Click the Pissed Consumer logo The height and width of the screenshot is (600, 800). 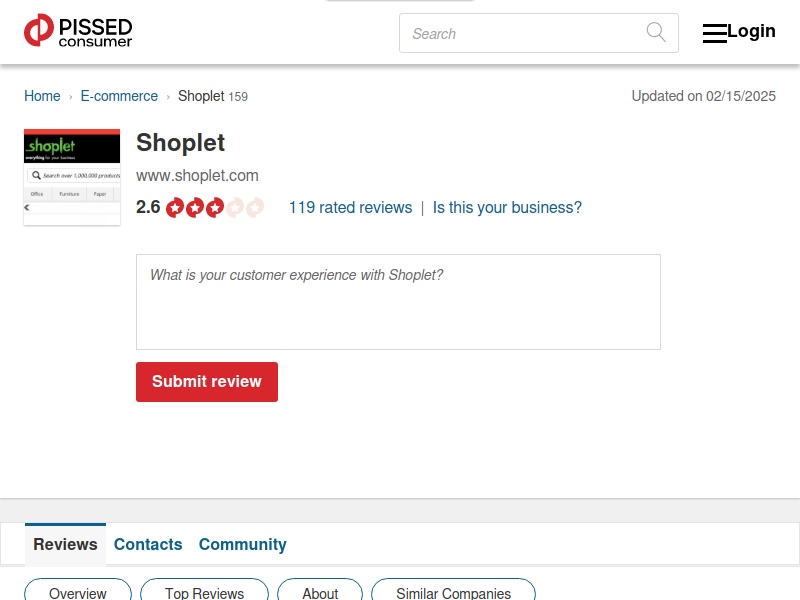click(x=78, y=32)
